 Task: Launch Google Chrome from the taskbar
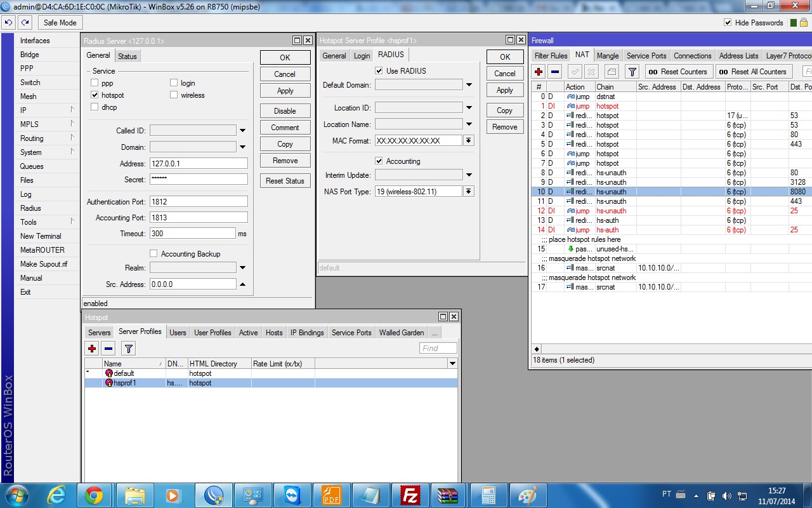(x=94, y=495)
